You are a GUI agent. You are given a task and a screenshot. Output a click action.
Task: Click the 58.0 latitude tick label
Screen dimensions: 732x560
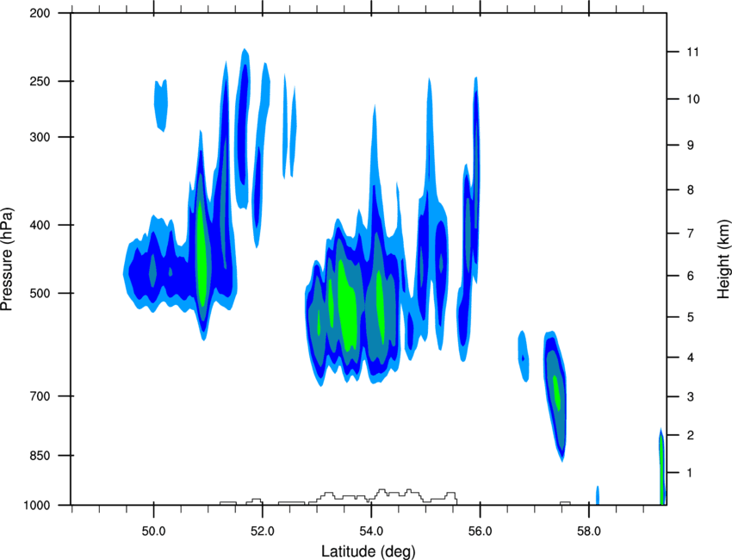[x=589, y=532]
